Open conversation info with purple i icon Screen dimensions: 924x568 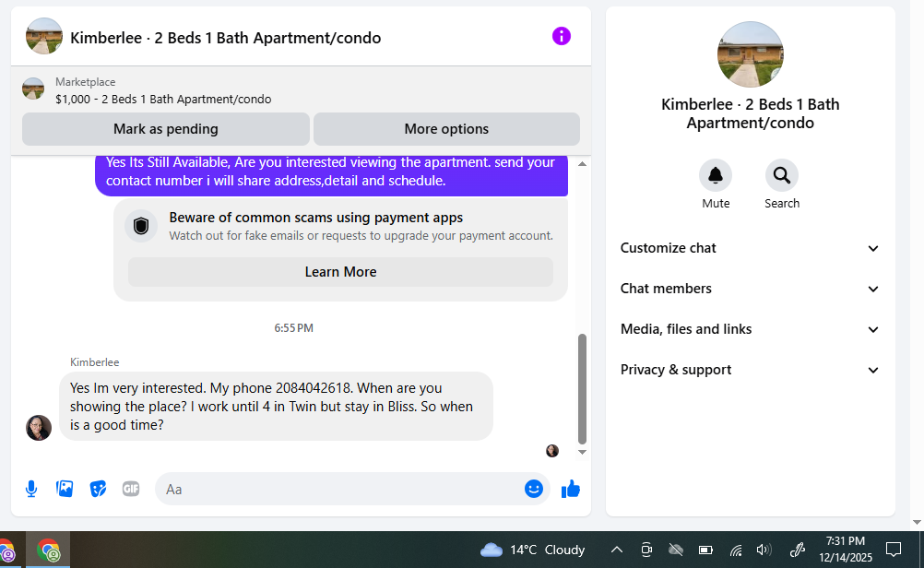pos(561,37)
